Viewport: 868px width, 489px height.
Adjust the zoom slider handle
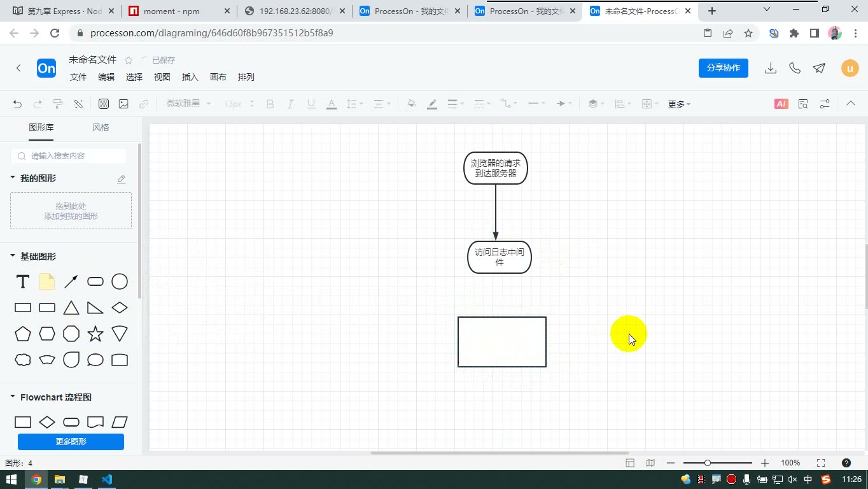(x=707, y=463)
